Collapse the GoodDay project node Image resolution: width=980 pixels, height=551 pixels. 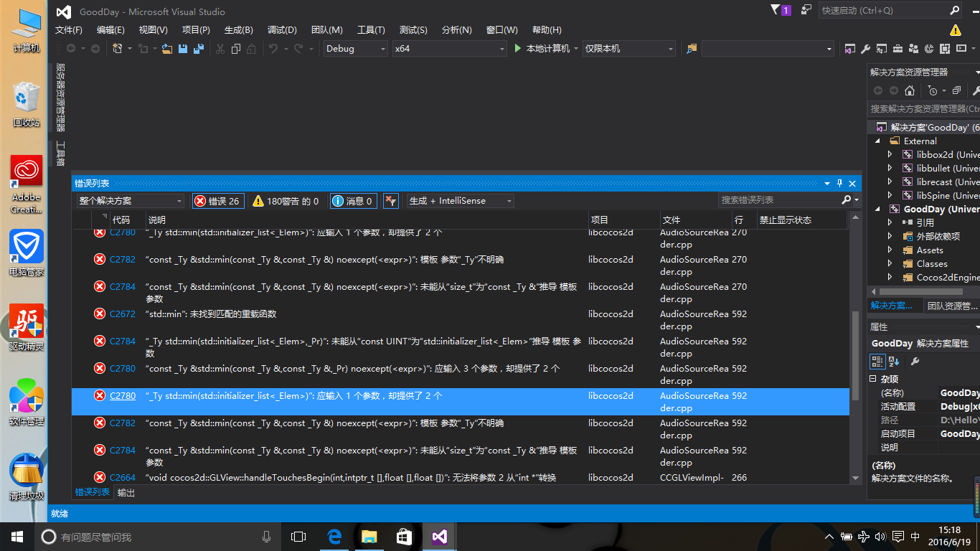(877, 209)
